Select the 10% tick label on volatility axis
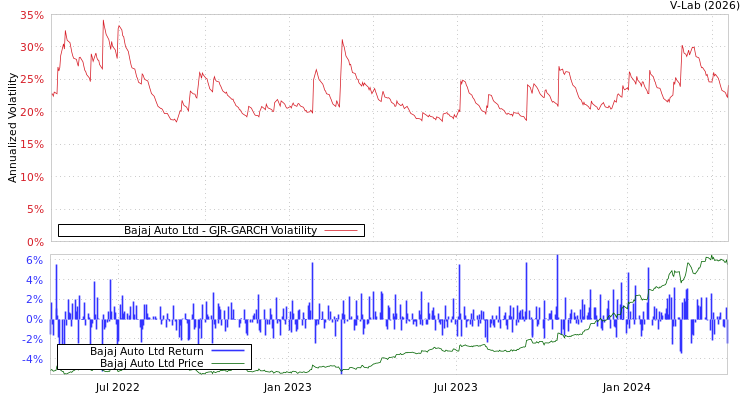Screen dimensions: 750x400 (32, 177)
